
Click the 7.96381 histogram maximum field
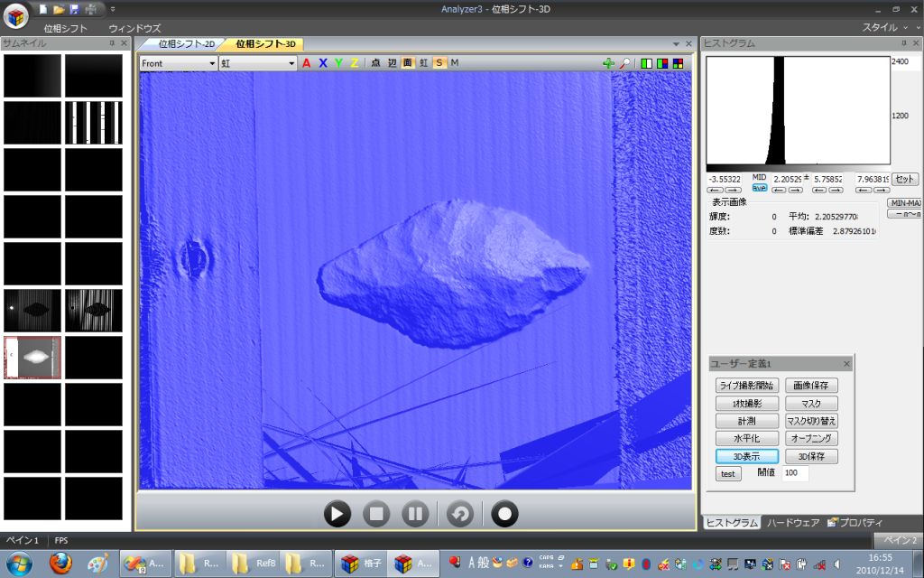coord(873,179)
